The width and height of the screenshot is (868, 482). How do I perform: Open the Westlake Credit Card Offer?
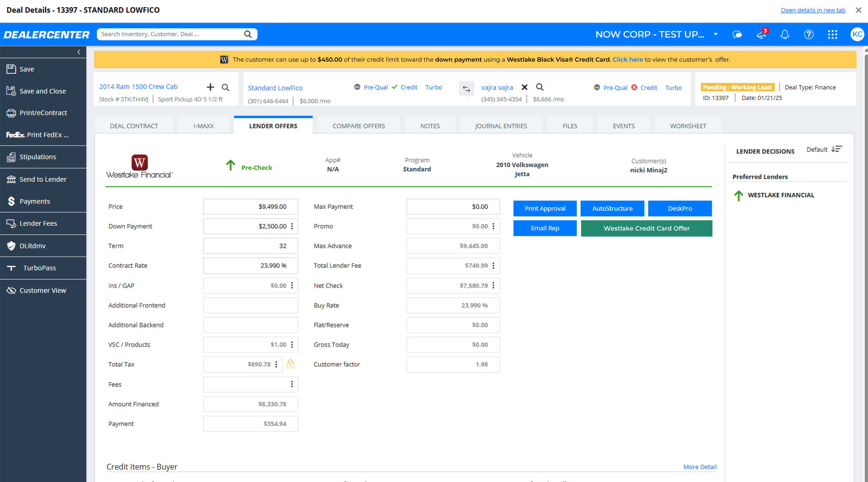coord(646,228)
